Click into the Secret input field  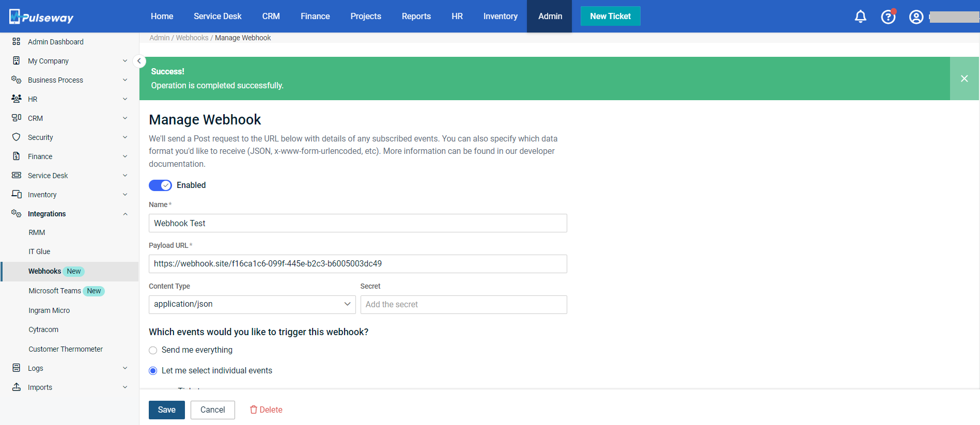point(463,305)
